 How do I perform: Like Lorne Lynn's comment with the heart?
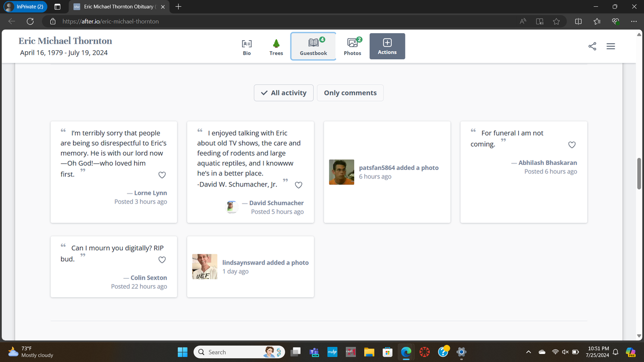[x=162, y=175]
